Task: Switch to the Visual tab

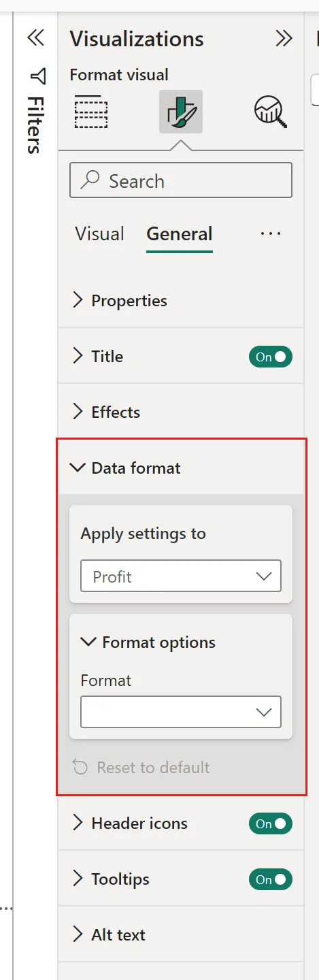Action: [99, 234]
